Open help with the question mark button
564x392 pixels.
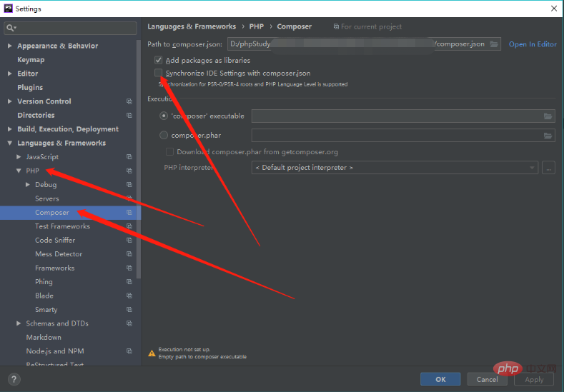[x=14, y=379]
